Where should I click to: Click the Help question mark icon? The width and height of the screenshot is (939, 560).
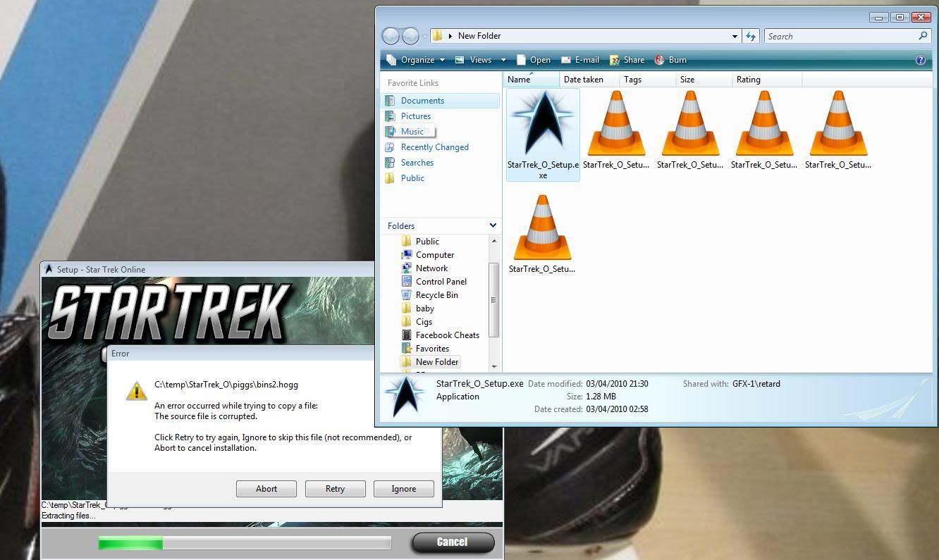click(x=920, y=60)
